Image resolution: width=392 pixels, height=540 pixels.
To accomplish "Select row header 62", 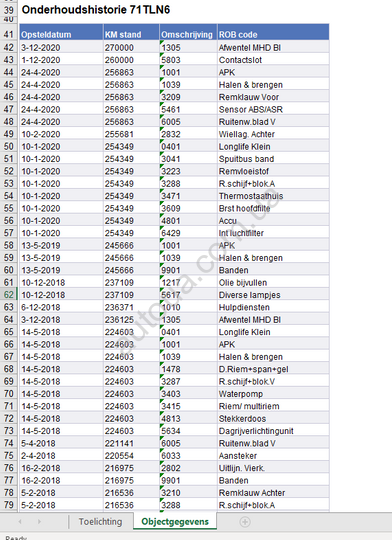I will (9, 295).
